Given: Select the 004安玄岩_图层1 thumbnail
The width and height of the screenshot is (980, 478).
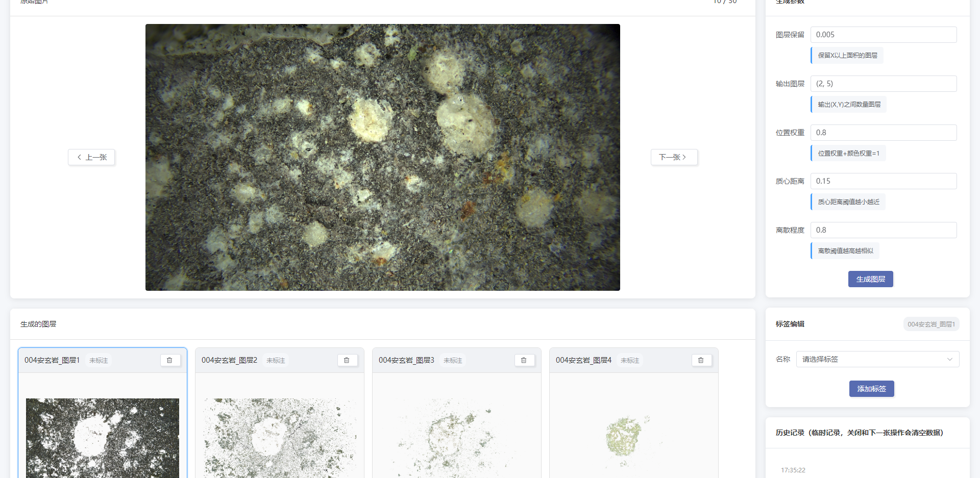Looking at the screenshot, I should point(103,438).
